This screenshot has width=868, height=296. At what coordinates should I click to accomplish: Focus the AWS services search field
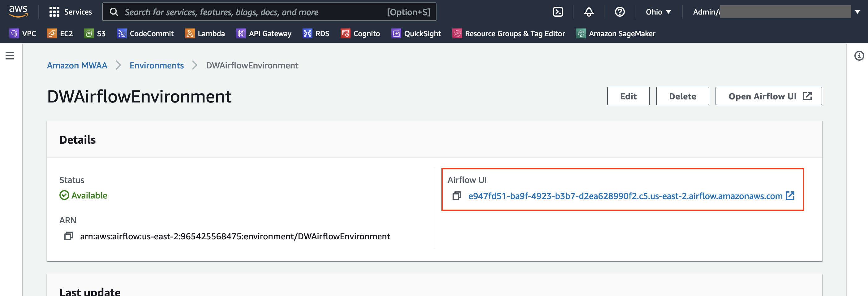point(269,12)
